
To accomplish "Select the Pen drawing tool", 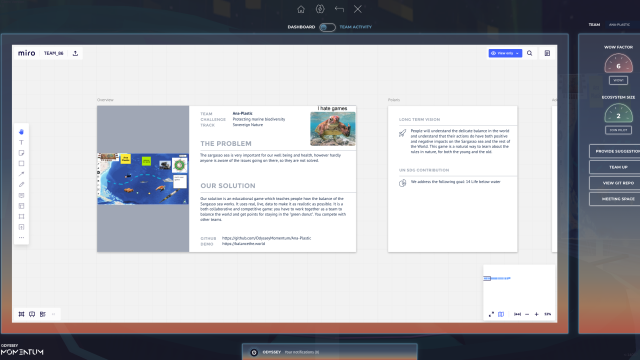I will (x=21, y=184).
